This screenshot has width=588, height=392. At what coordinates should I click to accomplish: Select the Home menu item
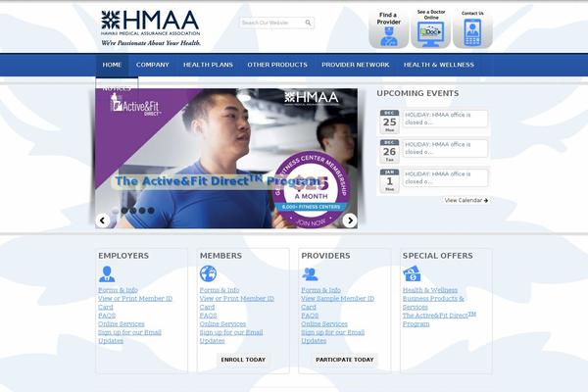pos(112,65)
